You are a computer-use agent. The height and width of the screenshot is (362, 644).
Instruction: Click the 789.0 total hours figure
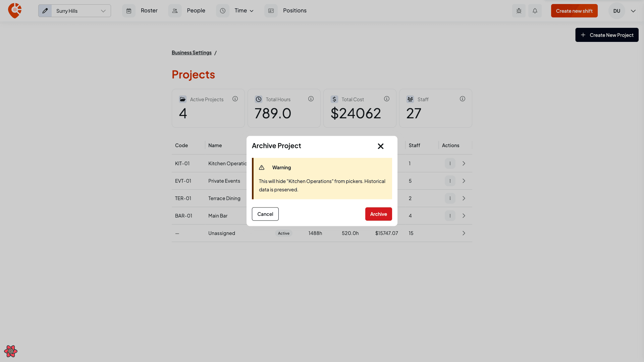tap(273, 113)
